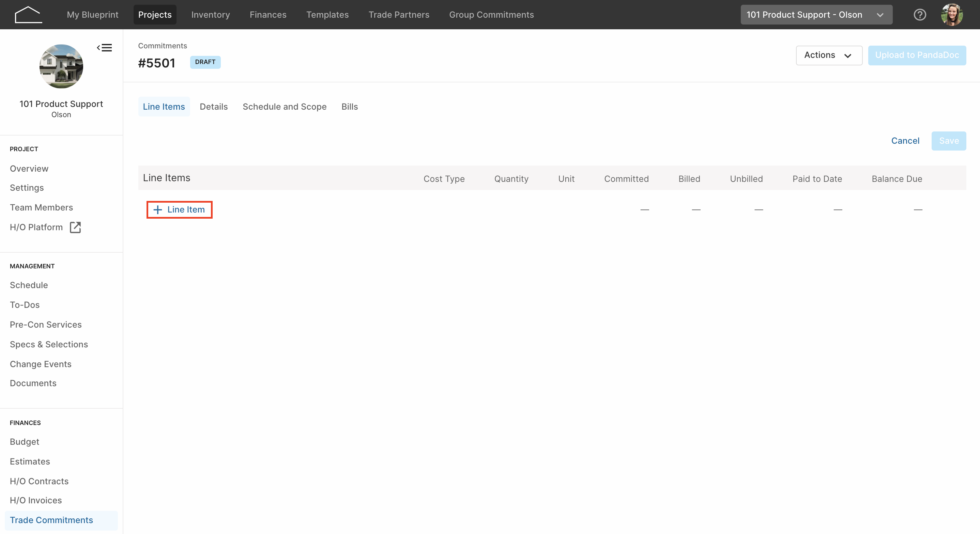This screenshot has height=534, width=980.
Task: Open Change Events
Action: pyautogui.click(x=41, y=364)
